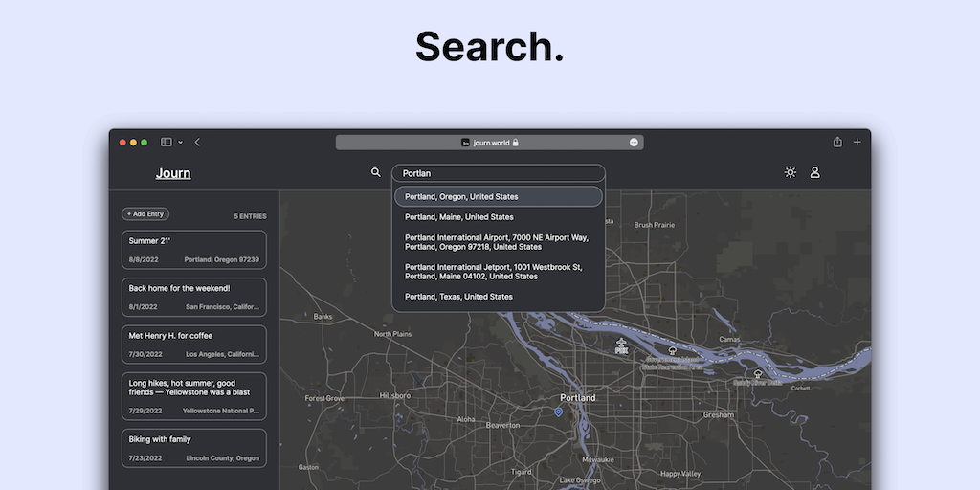The height and width of the screenshot is (490, 980).
Task: Click the lock icon in the address bar
Action: (x=516, y=143)
